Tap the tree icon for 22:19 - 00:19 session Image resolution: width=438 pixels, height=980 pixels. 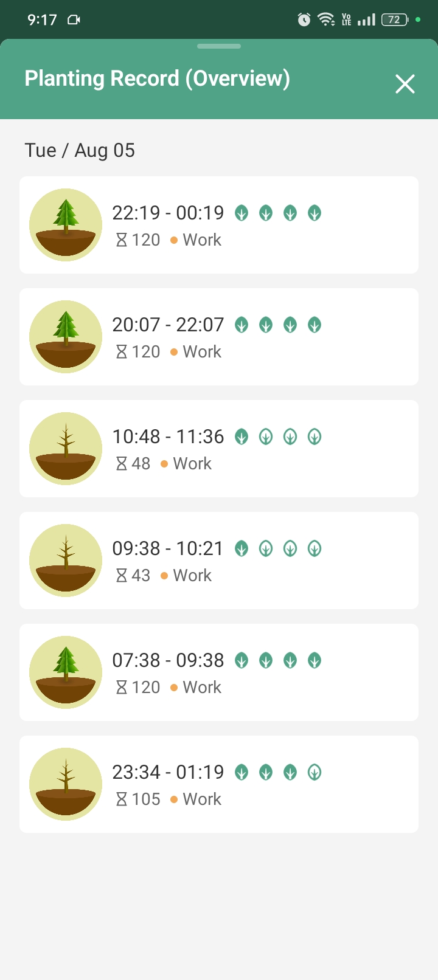[66, 225]
